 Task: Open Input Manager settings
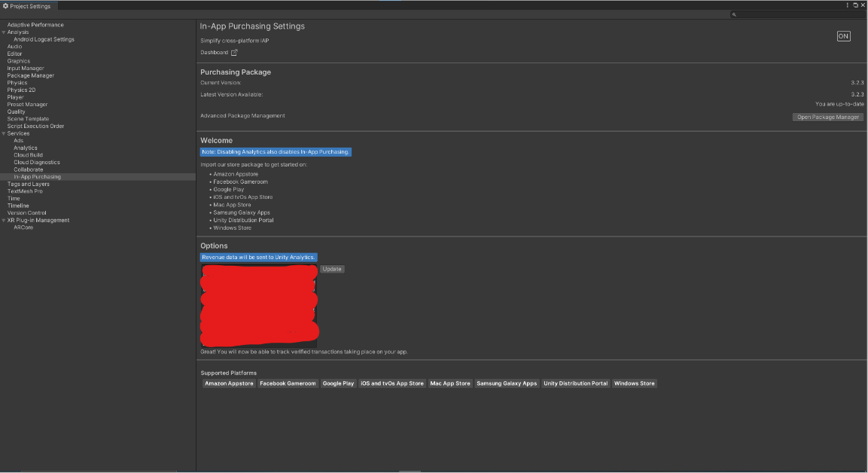coord(26,68)
